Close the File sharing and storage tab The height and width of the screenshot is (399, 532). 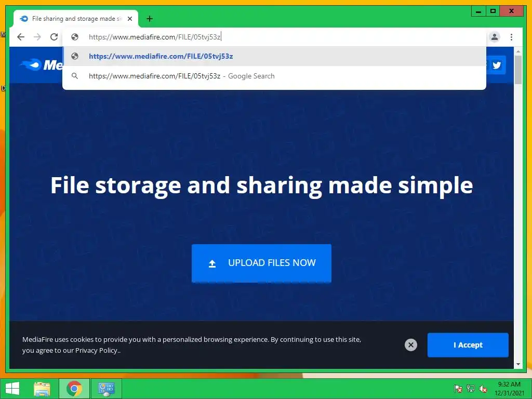click(x=129, y=19)
